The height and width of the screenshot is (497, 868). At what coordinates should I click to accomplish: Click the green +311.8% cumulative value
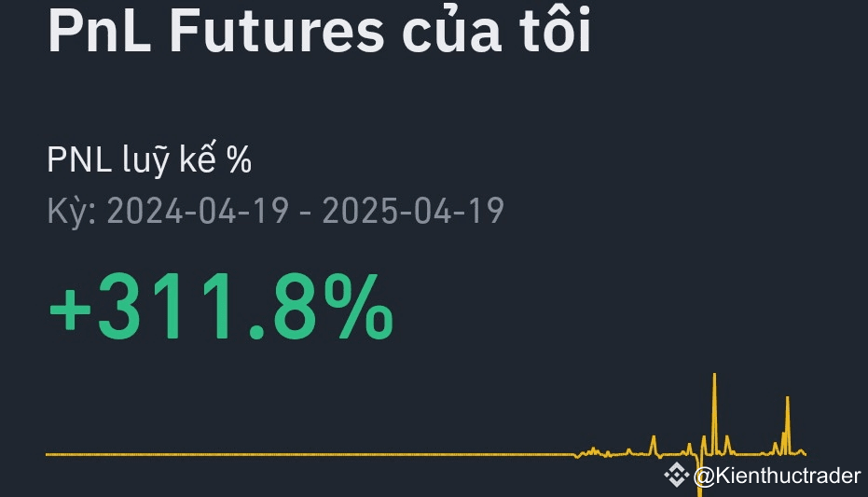tap(222, 306)
